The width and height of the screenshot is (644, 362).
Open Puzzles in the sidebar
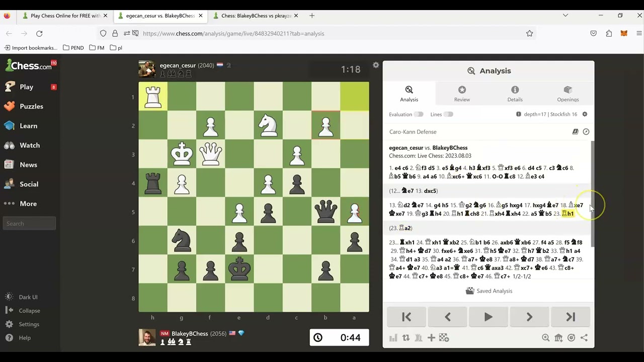tap(31, 107)
